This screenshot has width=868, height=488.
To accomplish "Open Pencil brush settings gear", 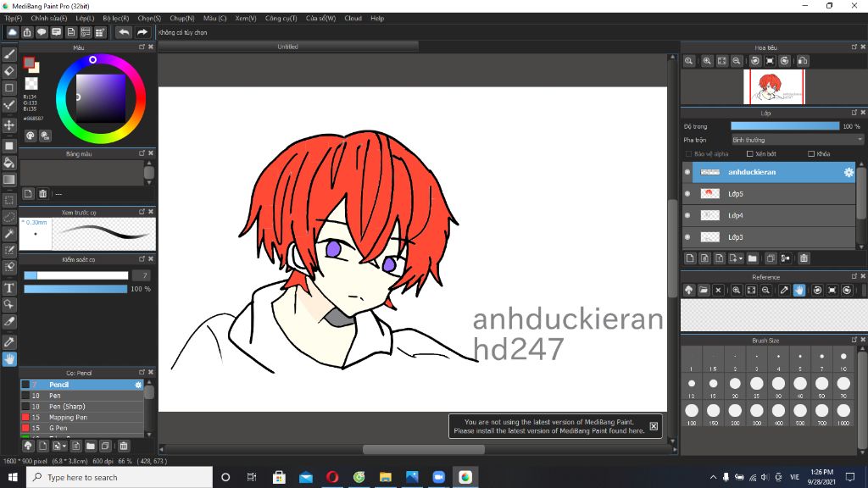I will [x=138, y=385].
